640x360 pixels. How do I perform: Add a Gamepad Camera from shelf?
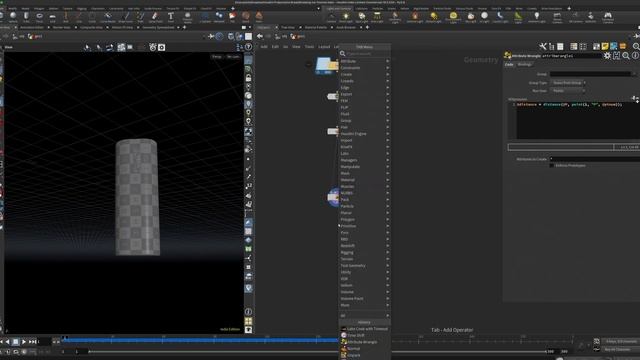point(608,17)
